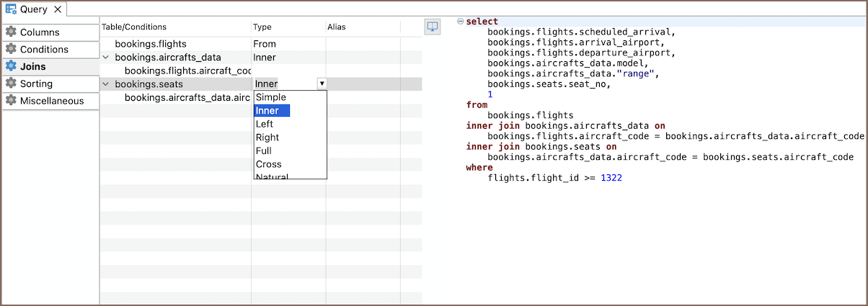Screen dimensions: 868x306
Task: Switch to the Sorting section
Action: click(x=36, y=84)
